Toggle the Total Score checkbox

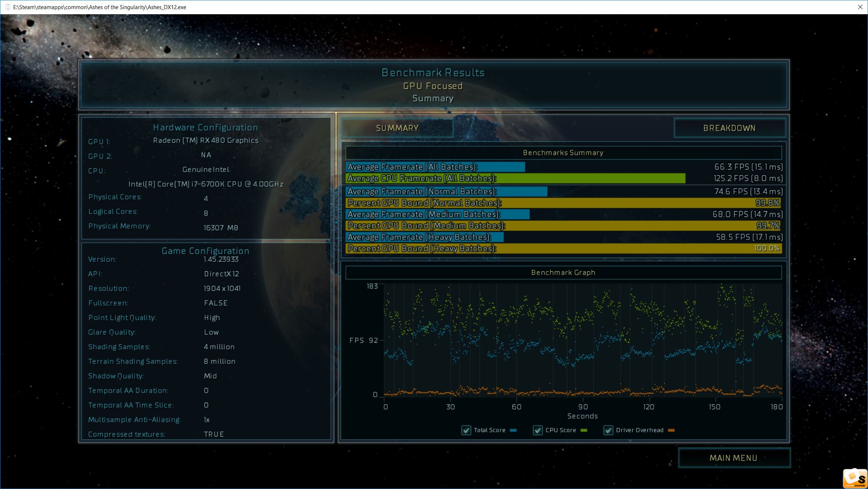[x=466, y=430]
